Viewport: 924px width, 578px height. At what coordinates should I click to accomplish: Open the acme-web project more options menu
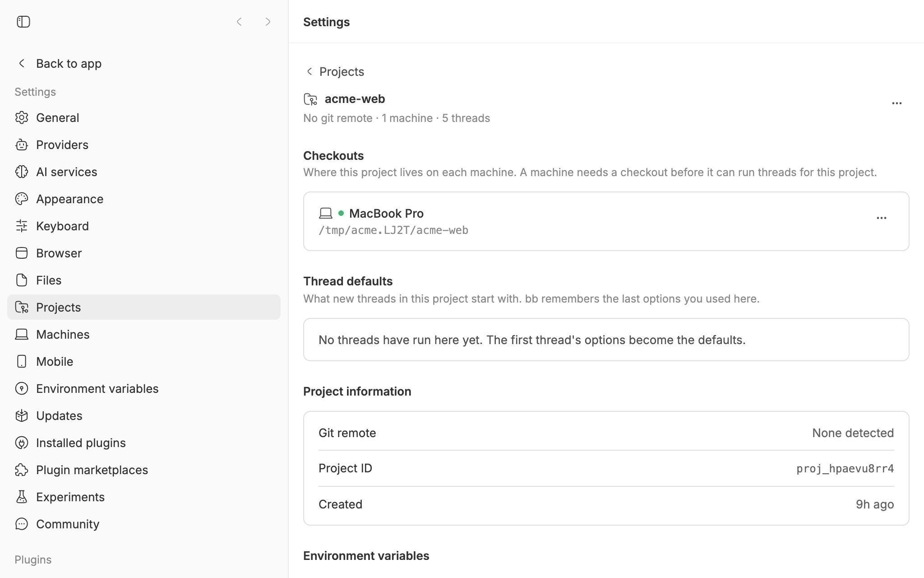click(896, 103)
